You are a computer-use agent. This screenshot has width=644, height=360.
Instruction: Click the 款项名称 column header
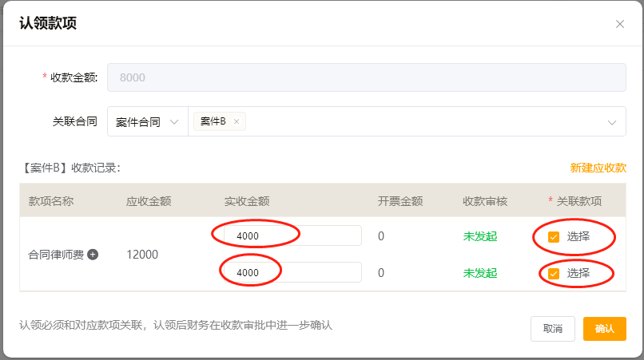pos(51,201)
